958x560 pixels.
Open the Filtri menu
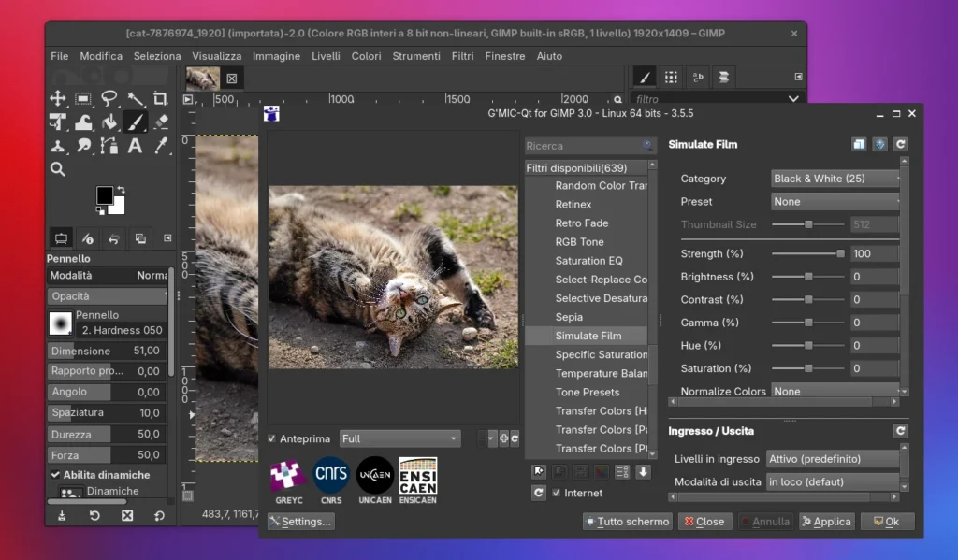[x=463, y=56]
